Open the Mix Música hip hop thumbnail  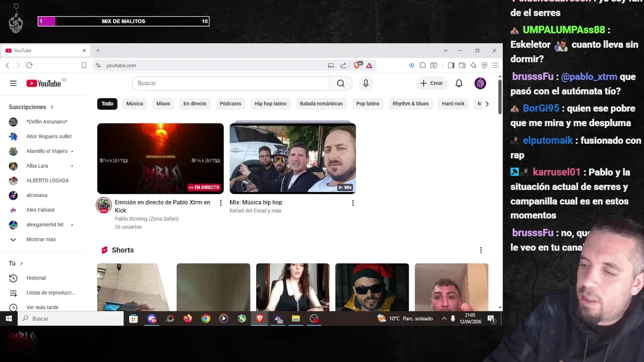coord(293,158)
